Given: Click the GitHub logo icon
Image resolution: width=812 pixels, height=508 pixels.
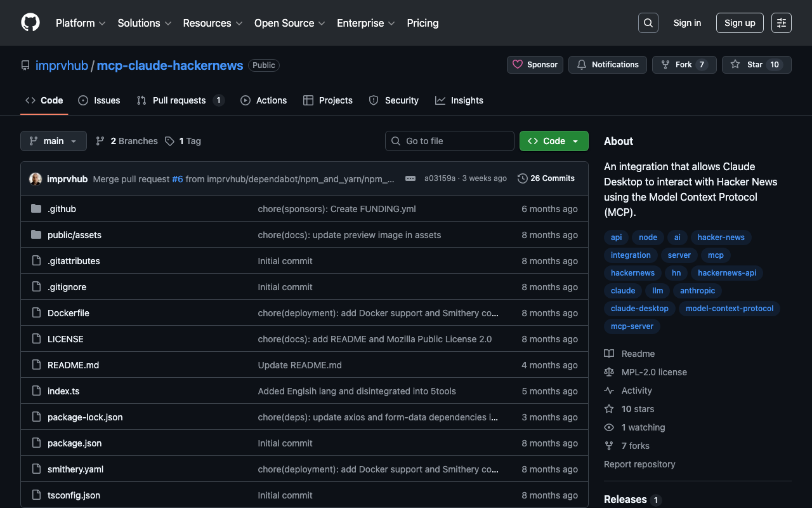Looking at the screenshot, I should click(x=30, y=23).
